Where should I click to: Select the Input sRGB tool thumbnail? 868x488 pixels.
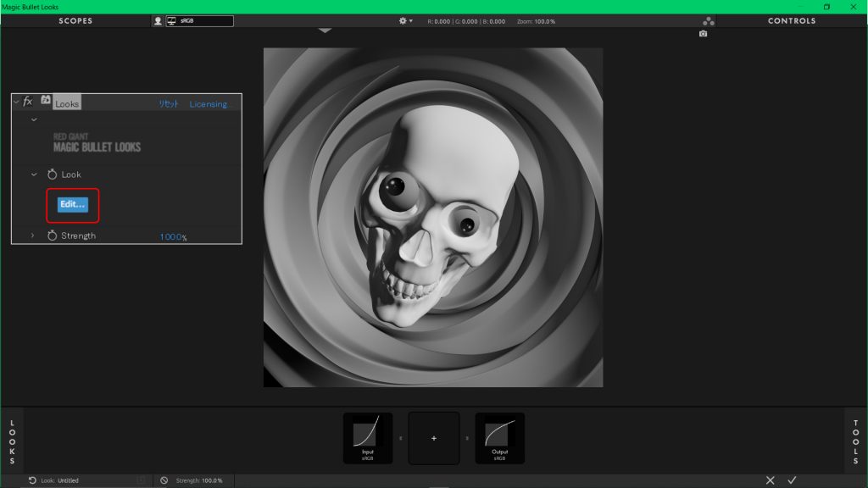[x=367, y=438]
